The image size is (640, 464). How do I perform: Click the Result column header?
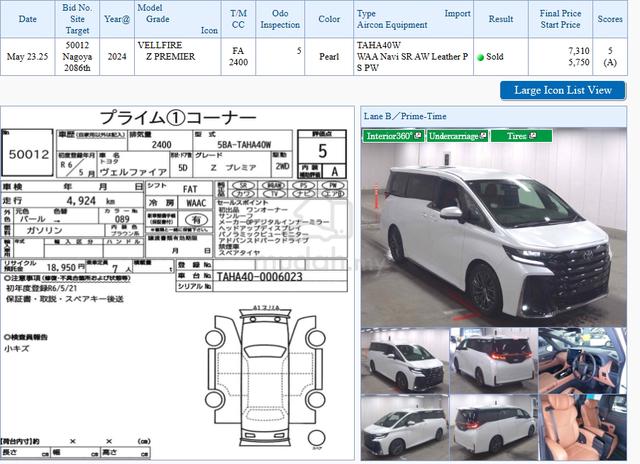(501, 19)
